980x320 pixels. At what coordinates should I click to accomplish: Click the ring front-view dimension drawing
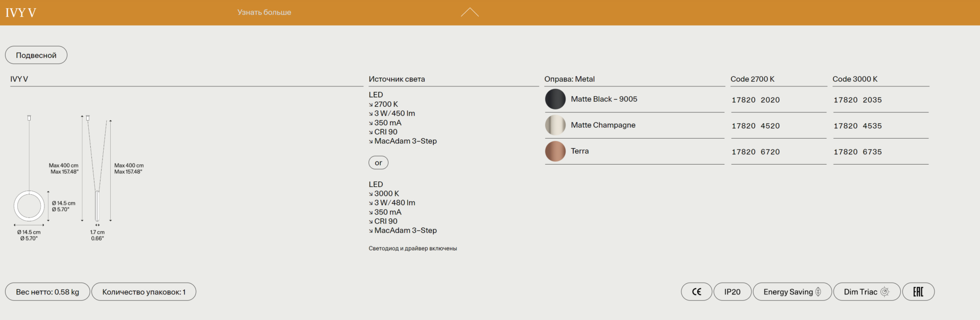(29, 205)
